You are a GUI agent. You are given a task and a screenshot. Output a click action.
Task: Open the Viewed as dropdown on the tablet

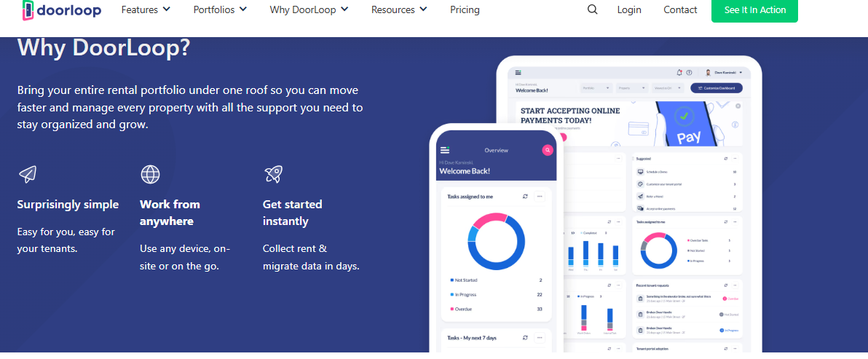(x=668, y=87)
